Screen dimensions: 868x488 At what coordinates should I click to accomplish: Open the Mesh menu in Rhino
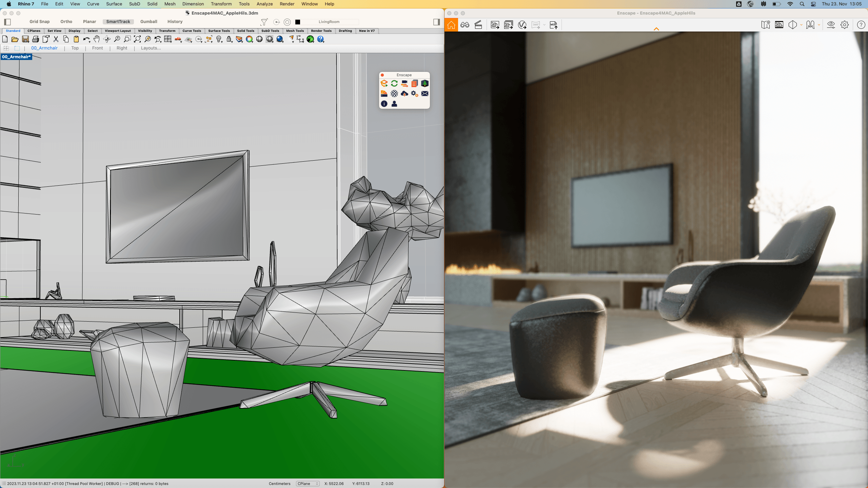[170, 4]
